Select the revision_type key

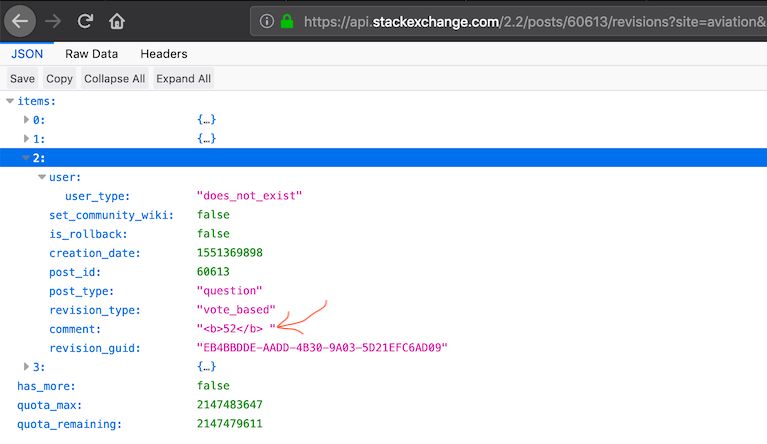(94, 311)
